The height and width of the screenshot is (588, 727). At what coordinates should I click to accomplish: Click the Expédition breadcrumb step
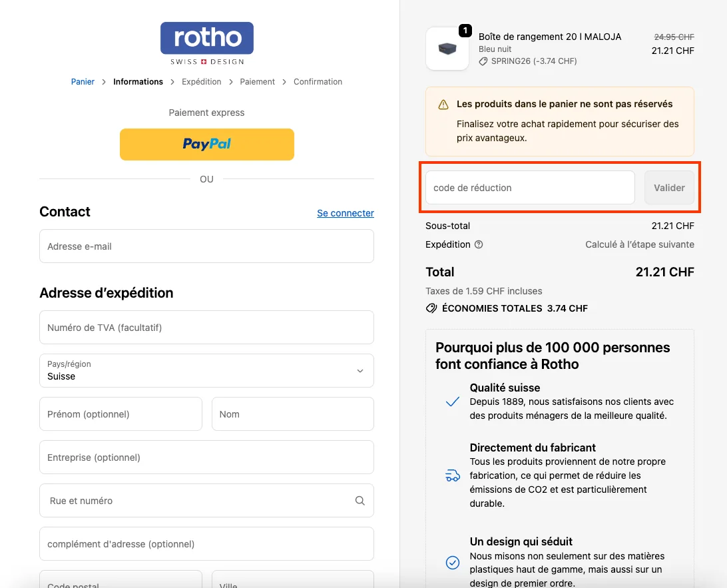point(202,81)
